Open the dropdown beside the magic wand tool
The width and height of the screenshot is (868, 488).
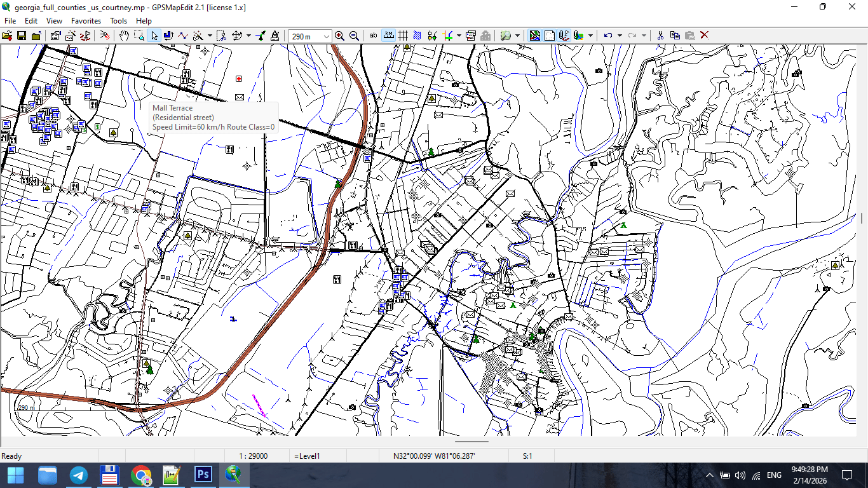pos(209,36)
